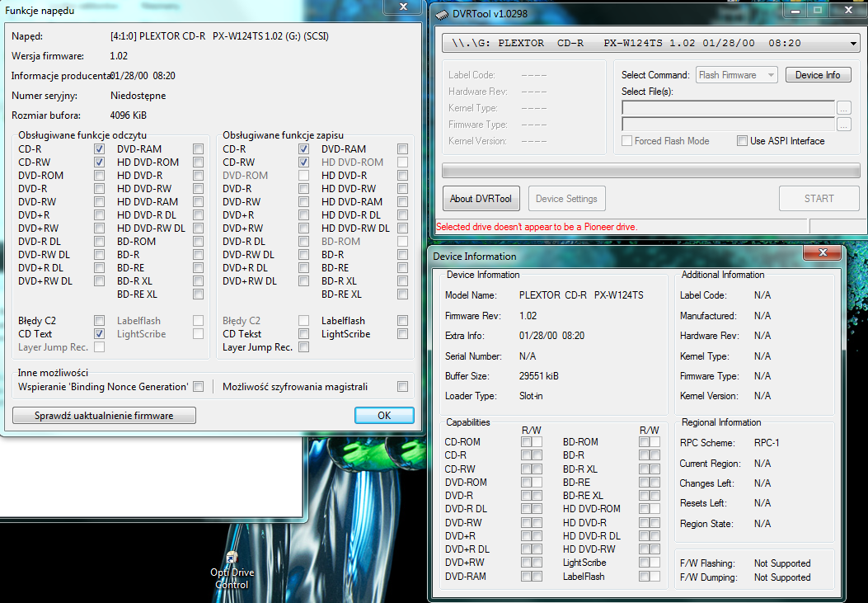This screenshot has width=868, height=603.
Task: Click Sprawdź uaktualnienie firmware button
Action: pyautogui.click(x=104, y=415)
